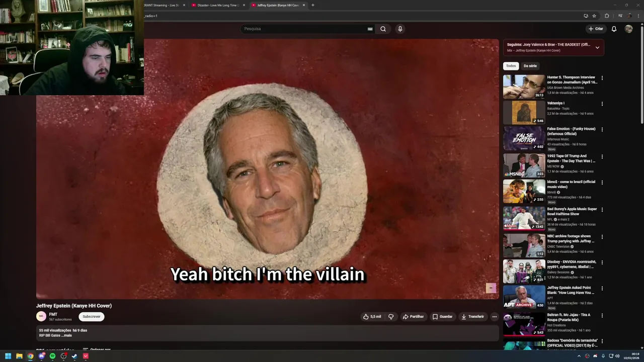644x362 pixels.
Task: Switch to the Dizaster- Love Me Long Time tab
Action: [218, 5]
